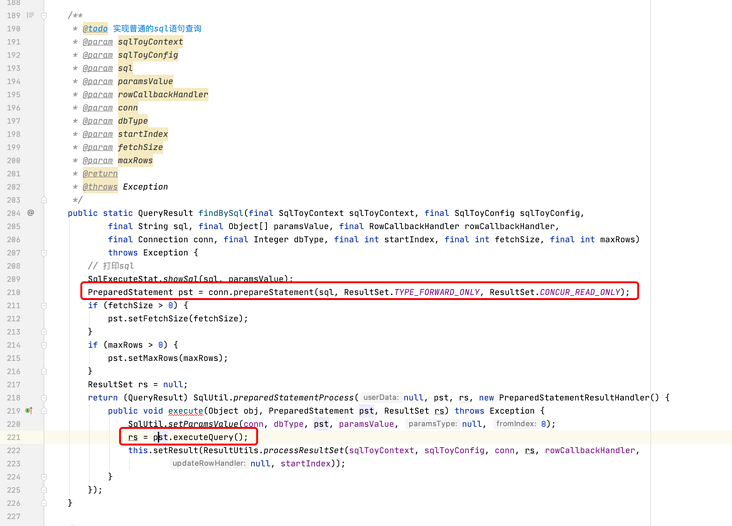Collapse the execute method via its fold marker
Image resolution: width=732 pixels, height=526 pixels.
pos(44,411)
